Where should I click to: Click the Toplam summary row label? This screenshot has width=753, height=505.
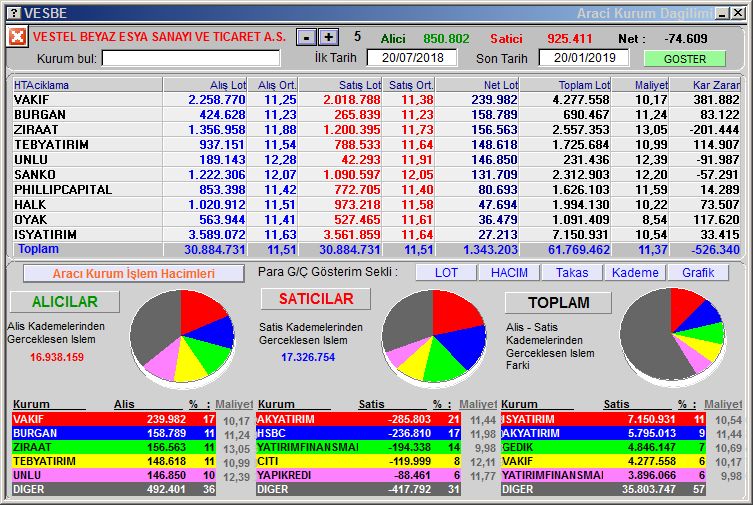[x=38, y=249]
